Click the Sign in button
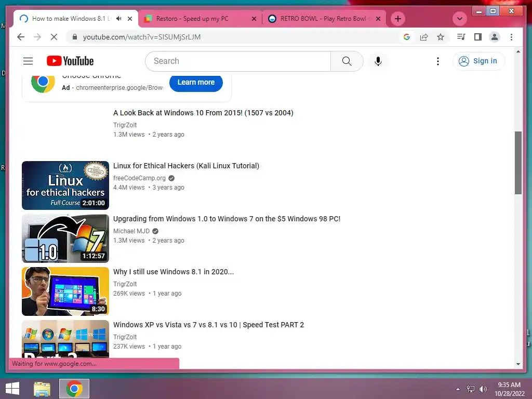 (478, 61)
